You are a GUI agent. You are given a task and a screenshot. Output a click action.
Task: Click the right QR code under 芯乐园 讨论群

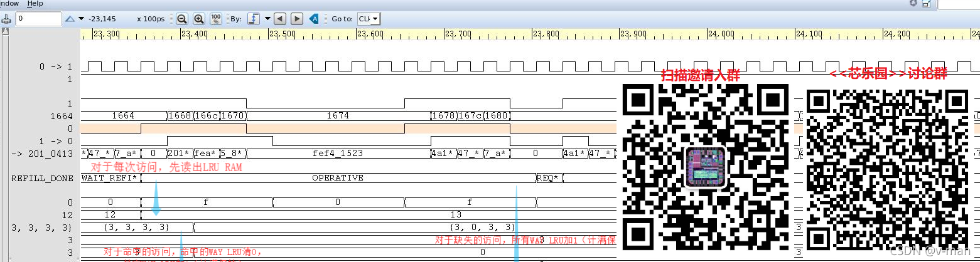(887, 169)
